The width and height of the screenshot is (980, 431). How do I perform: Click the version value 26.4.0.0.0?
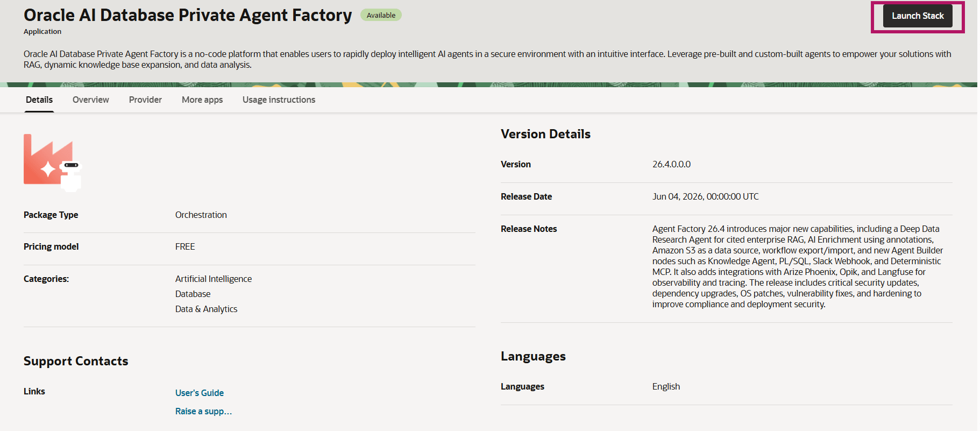click(x=671, y=164)
